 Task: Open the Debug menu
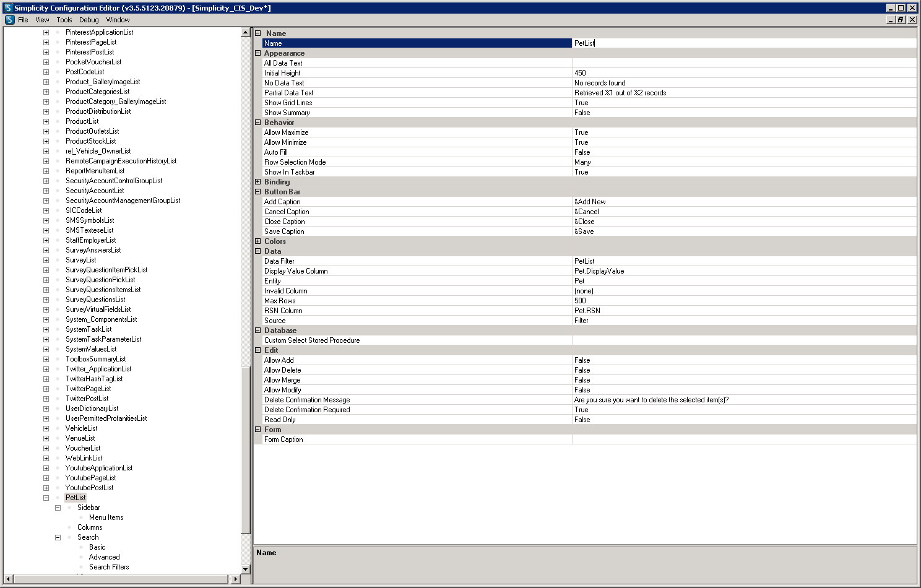click(x=89, y=20)
